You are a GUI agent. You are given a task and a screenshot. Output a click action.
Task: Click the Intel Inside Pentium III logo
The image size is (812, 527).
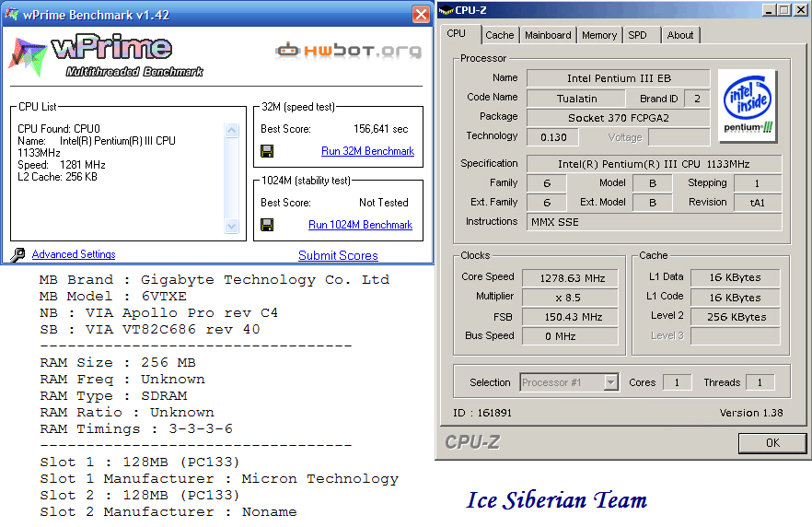click(x=748, y=106)
